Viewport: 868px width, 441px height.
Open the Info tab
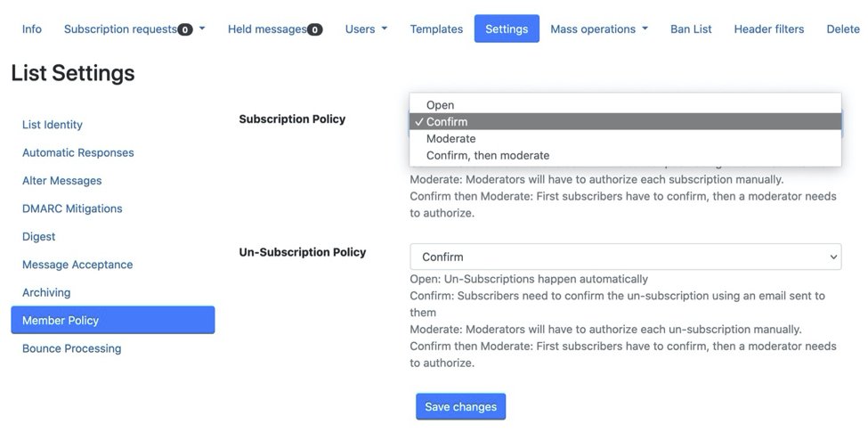point(32,29)
